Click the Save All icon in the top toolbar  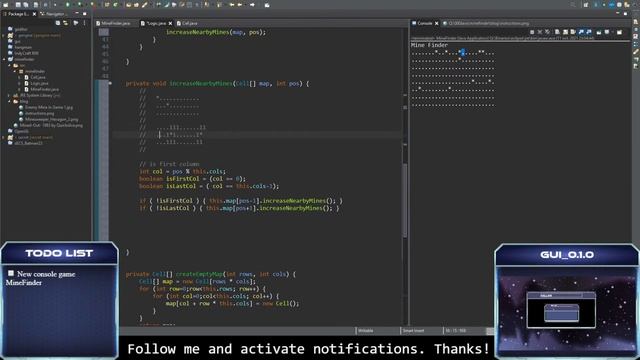25,4
